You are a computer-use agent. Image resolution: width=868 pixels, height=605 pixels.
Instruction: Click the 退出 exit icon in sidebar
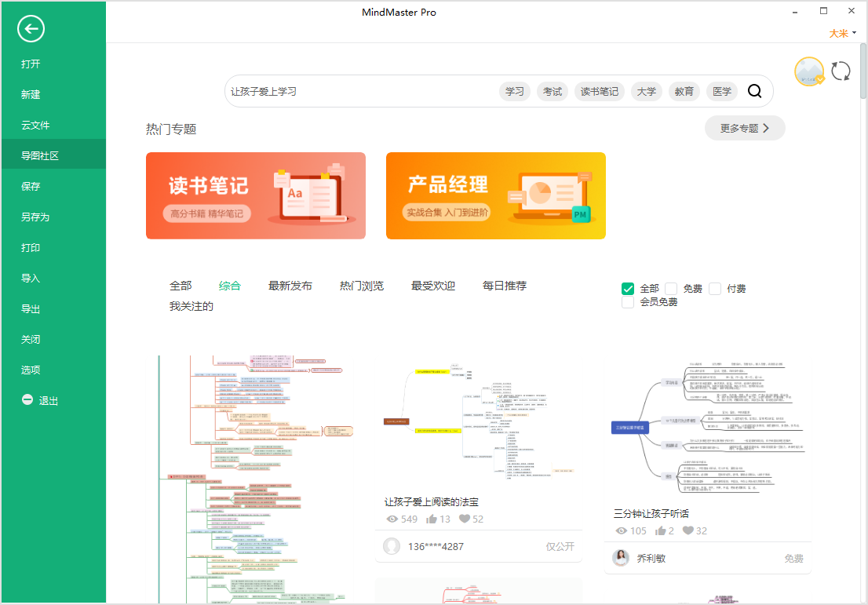tap(27, 400)
